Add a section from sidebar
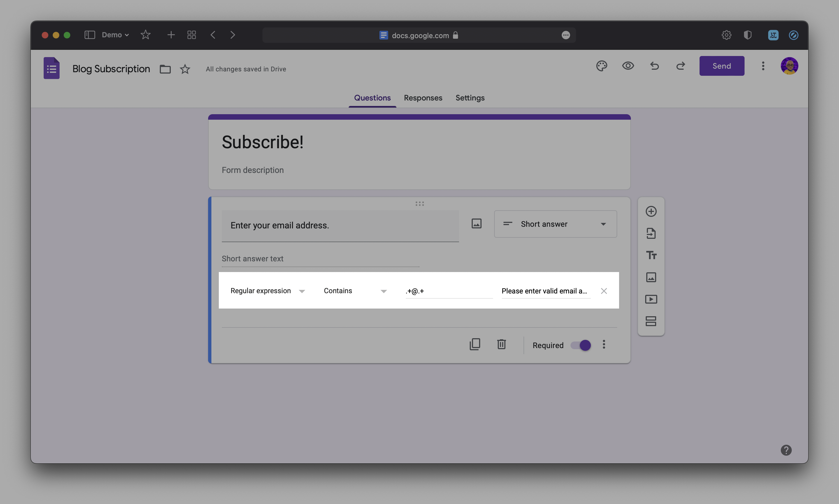The image size is (839, 504). point(651,321)
